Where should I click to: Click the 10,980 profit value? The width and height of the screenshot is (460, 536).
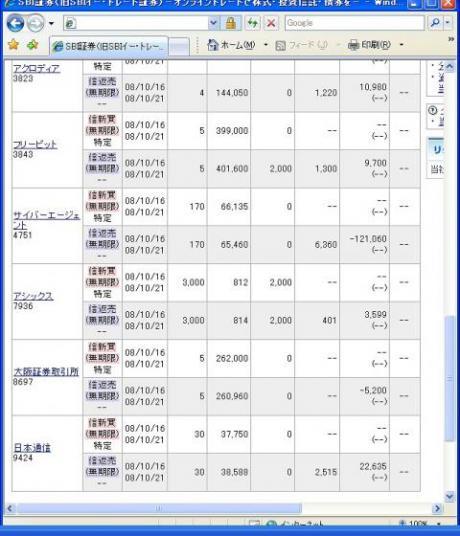pos(373,87)
